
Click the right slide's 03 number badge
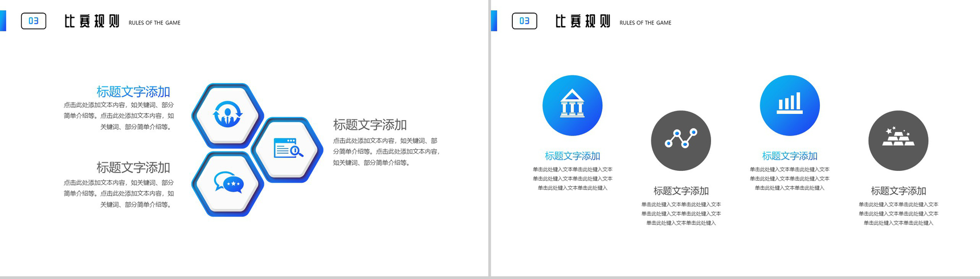pyautogui.click(x=524, y=21)
